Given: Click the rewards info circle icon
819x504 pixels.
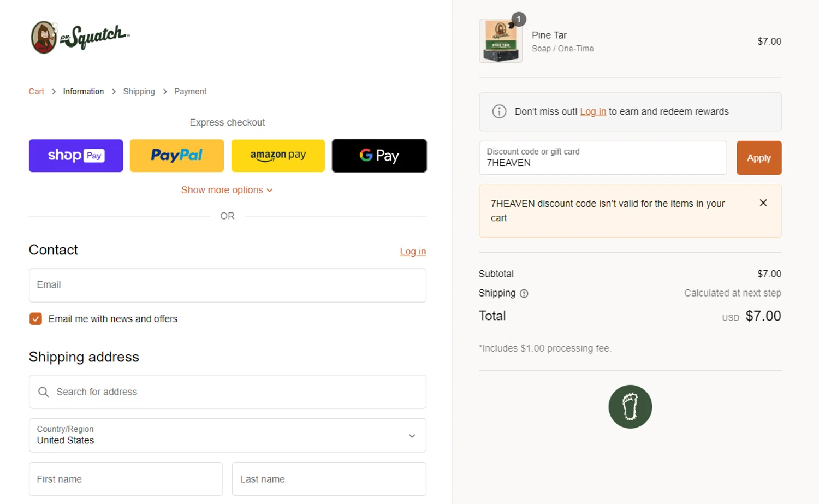Looking at the screenshot, I should 499,111.
